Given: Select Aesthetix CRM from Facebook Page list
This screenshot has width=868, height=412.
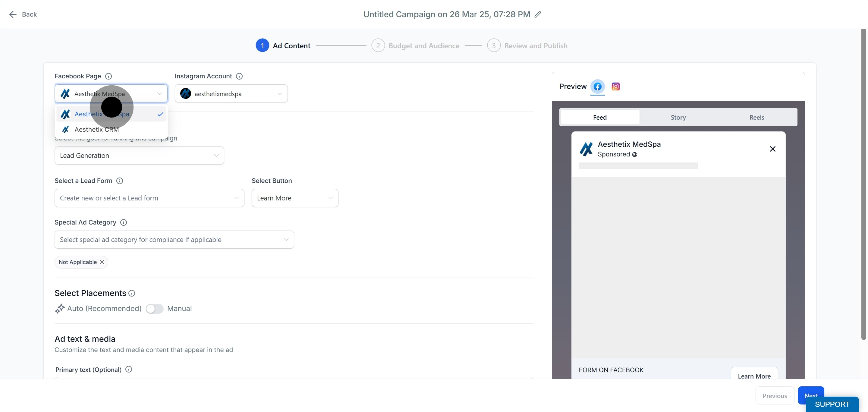Looking at the screenshot, I should [97, 129].
